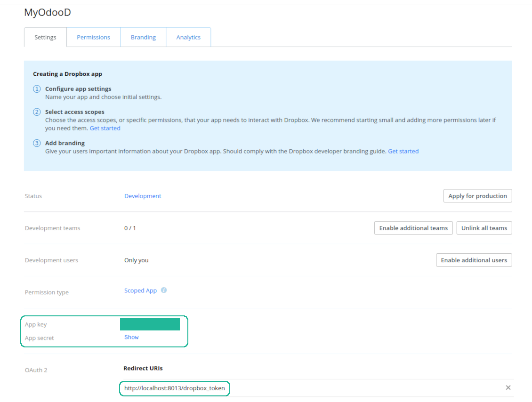532x402 pixels.
Task: Click info icon beside Scoped App
Action: point(164,290)
